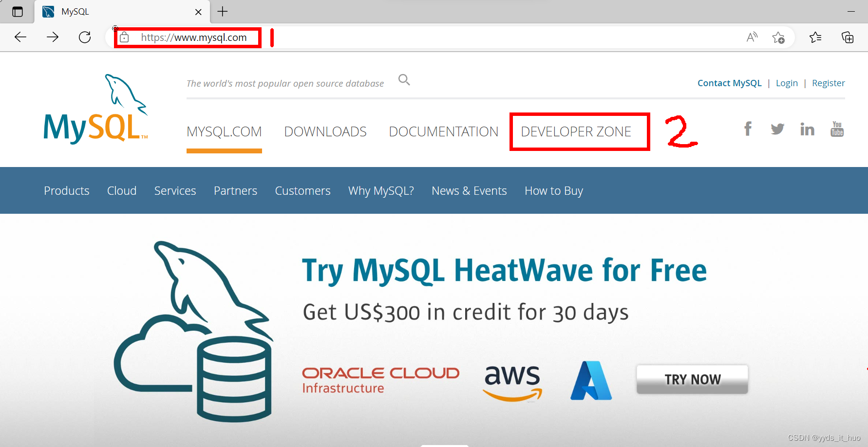Screen dimensions: 868x447
Task: Open MySQL's LinkedIn page icon
Action: (807, 129)
